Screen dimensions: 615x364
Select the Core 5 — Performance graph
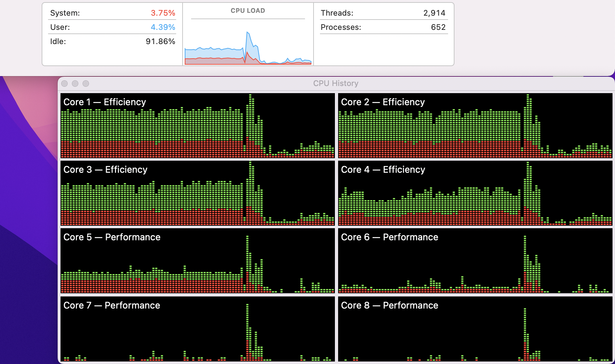[x=198, y=261]
